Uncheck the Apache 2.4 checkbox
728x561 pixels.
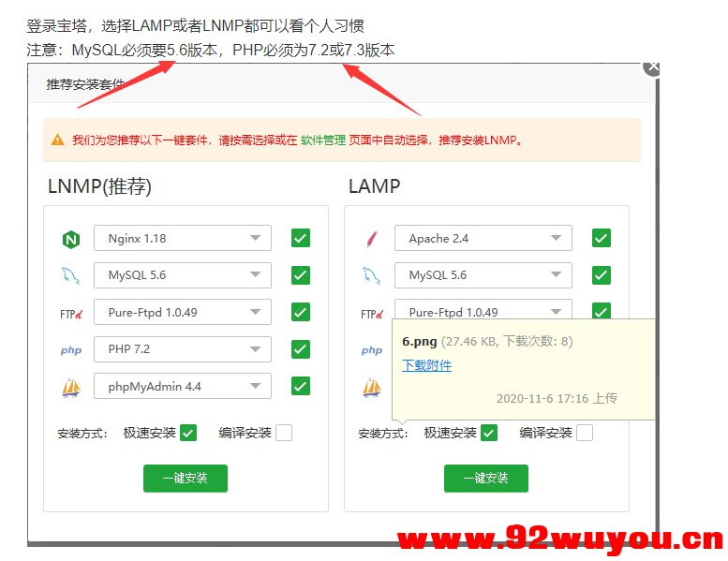point(601,238)
